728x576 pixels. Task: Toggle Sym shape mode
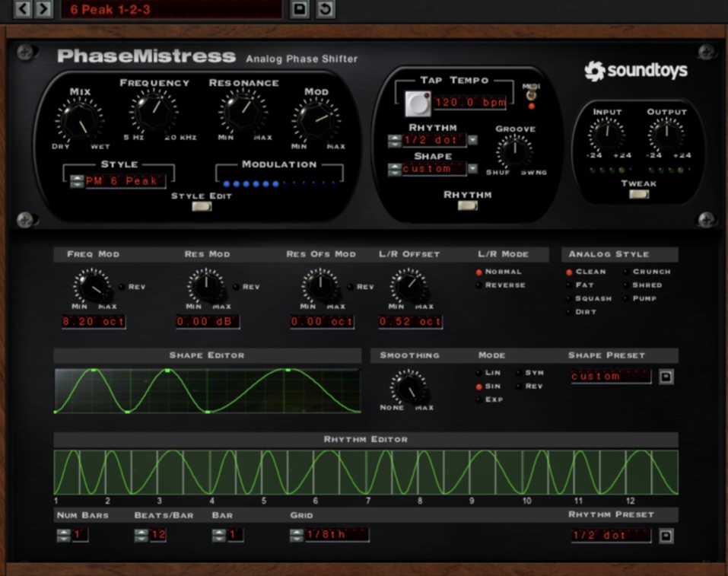tap(519, 373)
